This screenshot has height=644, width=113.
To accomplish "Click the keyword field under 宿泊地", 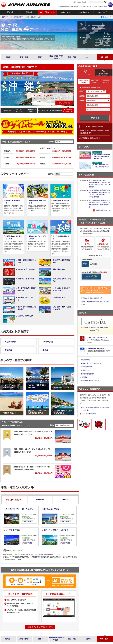I will [x=98, y=110].
